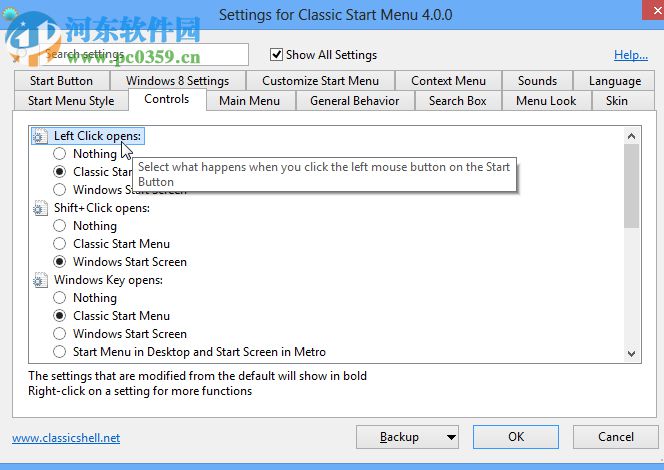Open the Start Button tab
664x470 pixels.
click(x=61, y=80)
